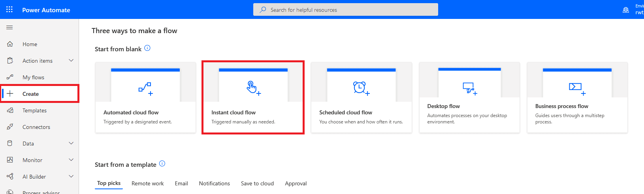644x194 pixels.
Task: Choose the Scheduled cloud flow card title
Action: [346, 112]
